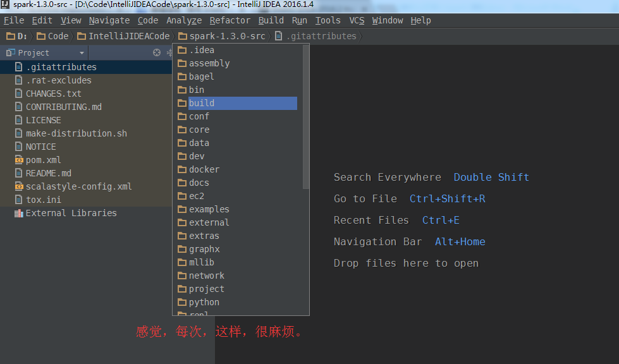
Task: Choose bin folder in popup list
Action: point(237,90)
